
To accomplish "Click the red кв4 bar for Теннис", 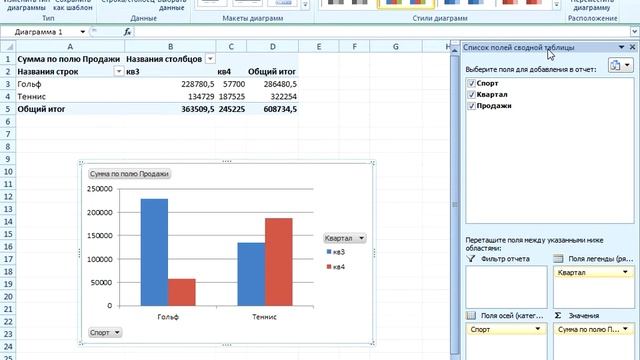I will (x=278, y=262).
